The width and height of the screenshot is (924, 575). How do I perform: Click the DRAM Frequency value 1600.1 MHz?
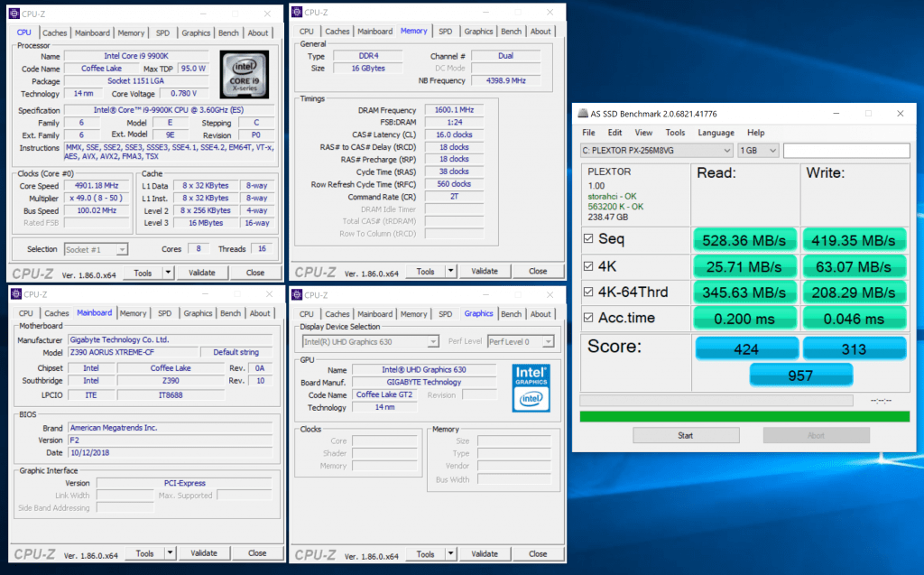(x=454, y=110)
